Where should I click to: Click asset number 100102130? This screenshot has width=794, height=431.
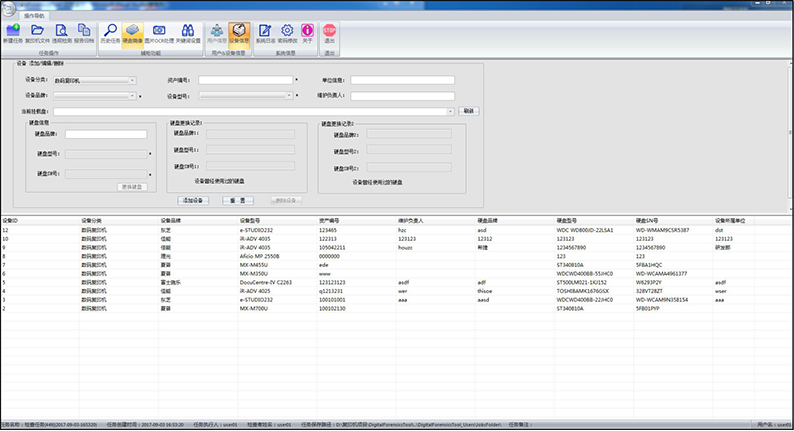(x=332, y=308)
